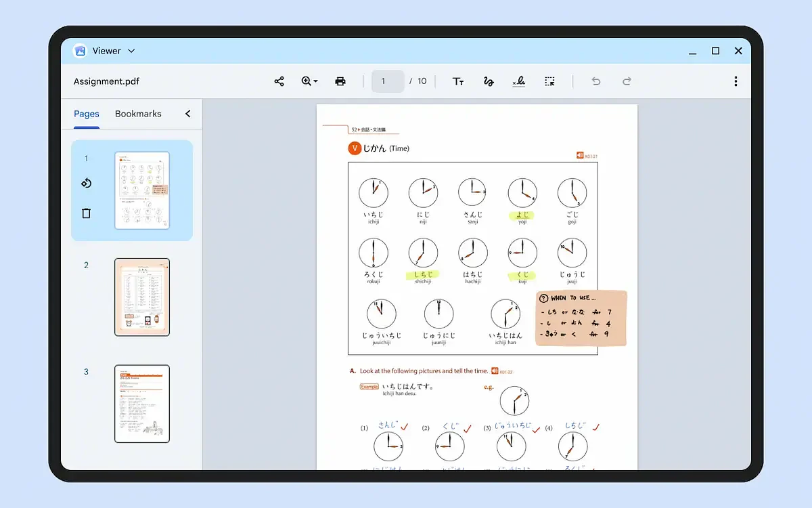Click the Assignment.pdf file name
Image resolution: width=812 pixels, height=508 pixels.
click(x=106, y=81)
